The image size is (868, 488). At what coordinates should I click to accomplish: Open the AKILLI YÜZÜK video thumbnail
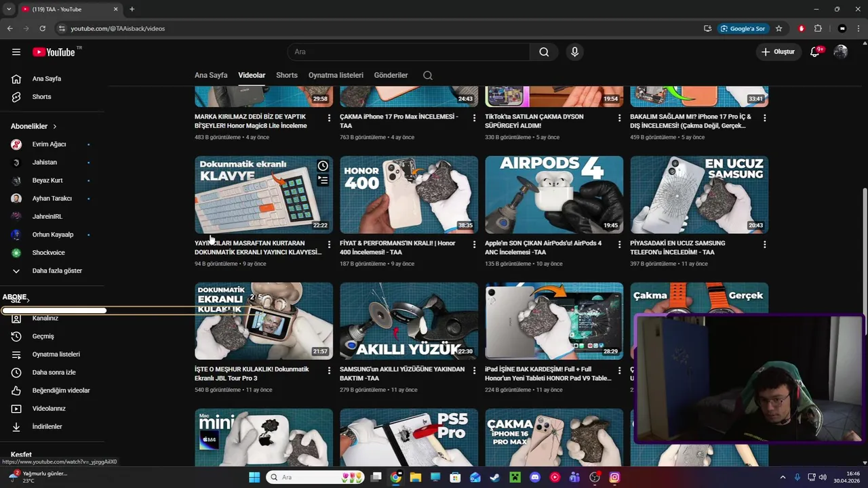coord(409,321)
